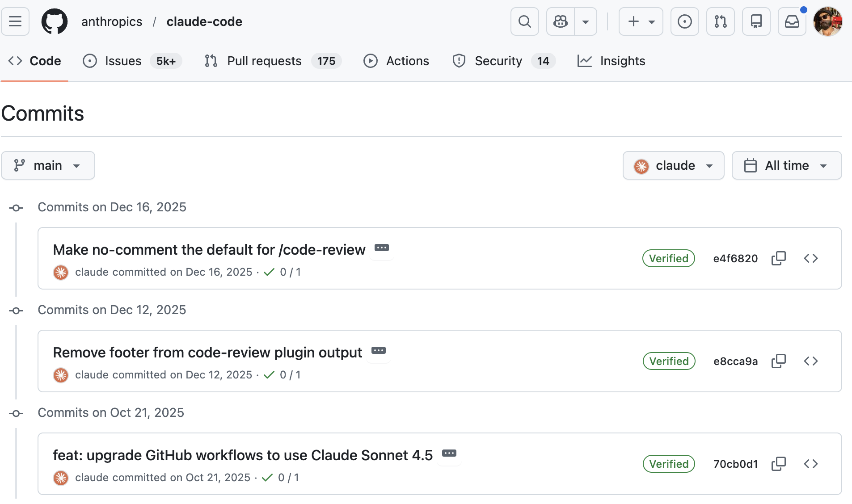Open commit 'feat: upgrade GitHub workflows' link
The height and width of the screenshot is (504, 852).
[x=243, y=455]
